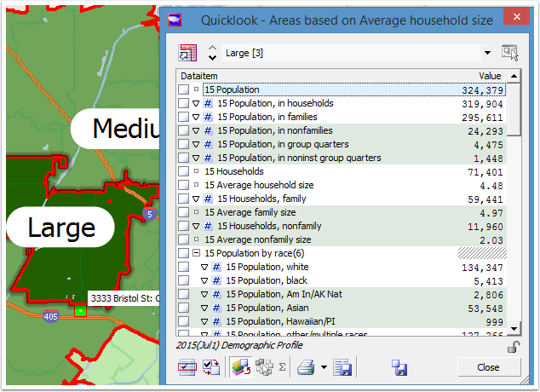
Task: Click the blue floppy disk save icon
Action: coord(399,368)
